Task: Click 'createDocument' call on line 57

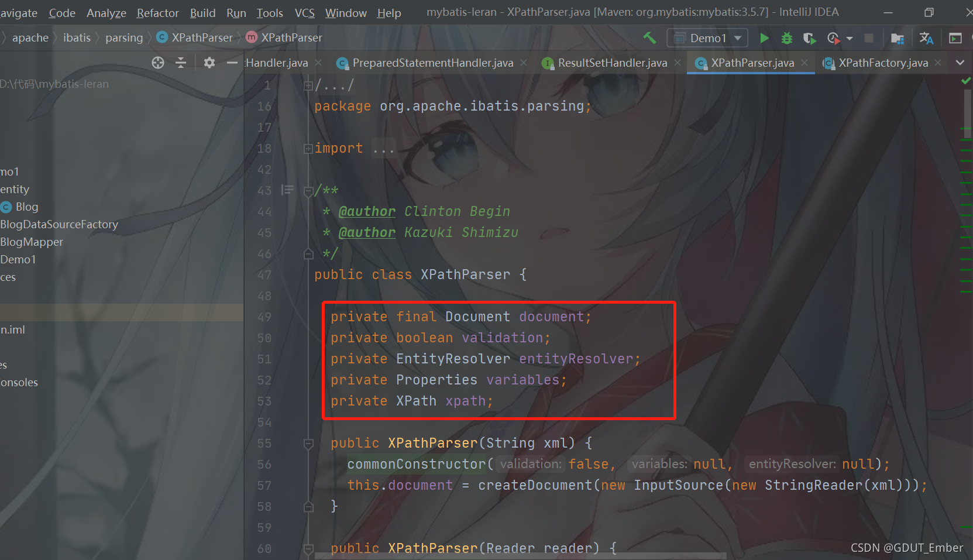Action: tap(535, 486)
